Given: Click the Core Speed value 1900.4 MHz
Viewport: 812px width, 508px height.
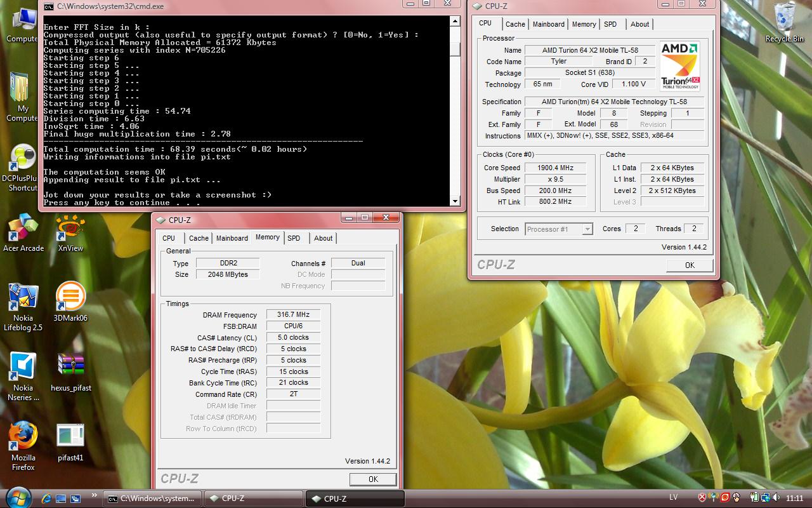Looking at the screenshot, I should [x=555, y=168].
